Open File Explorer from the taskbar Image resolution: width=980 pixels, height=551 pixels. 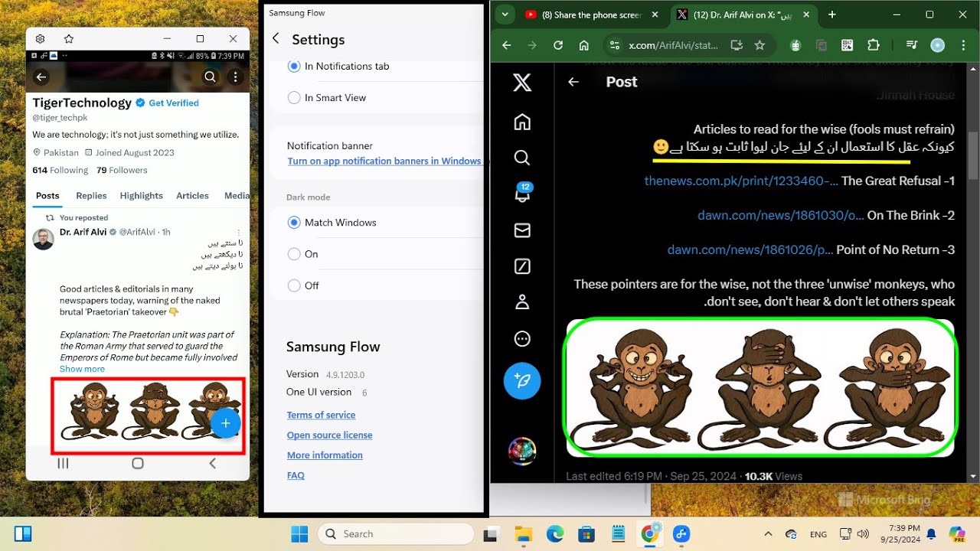tap(523, 534)
